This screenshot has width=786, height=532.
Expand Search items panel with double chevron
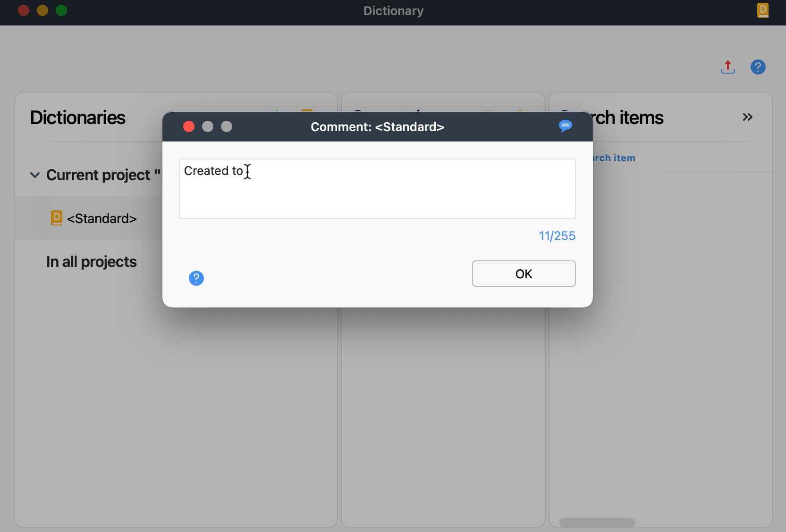point(747,117)
